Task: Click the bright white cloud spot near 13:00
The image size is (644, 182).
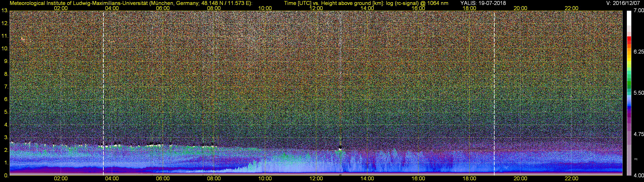Action: coord(340,149)
